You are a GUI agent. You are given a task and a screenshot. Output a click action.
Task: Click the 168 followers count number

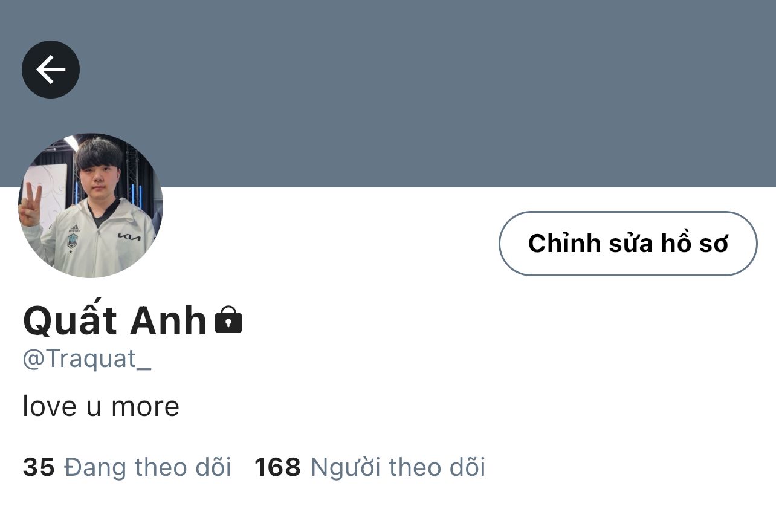pos(277,467)
